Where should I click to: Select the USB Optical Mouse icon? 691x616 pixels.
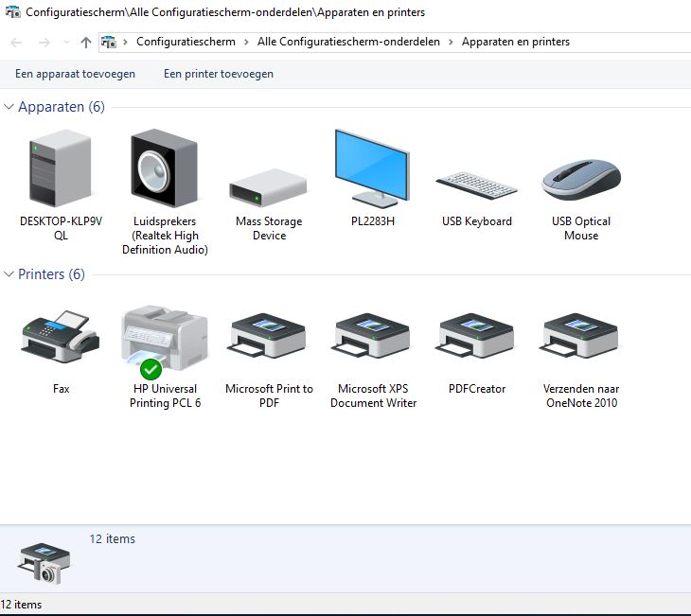(581, 180)
